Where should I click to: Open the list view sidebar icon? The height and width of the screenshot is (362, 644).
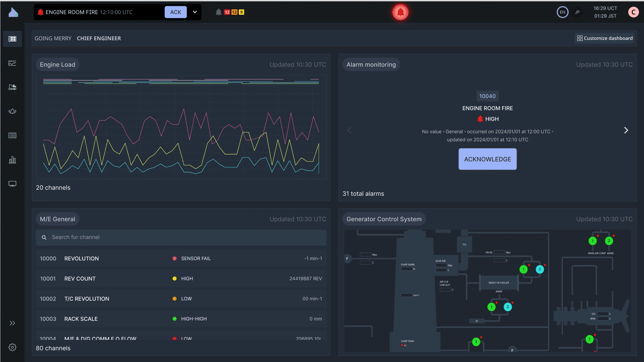coord(12,135)
